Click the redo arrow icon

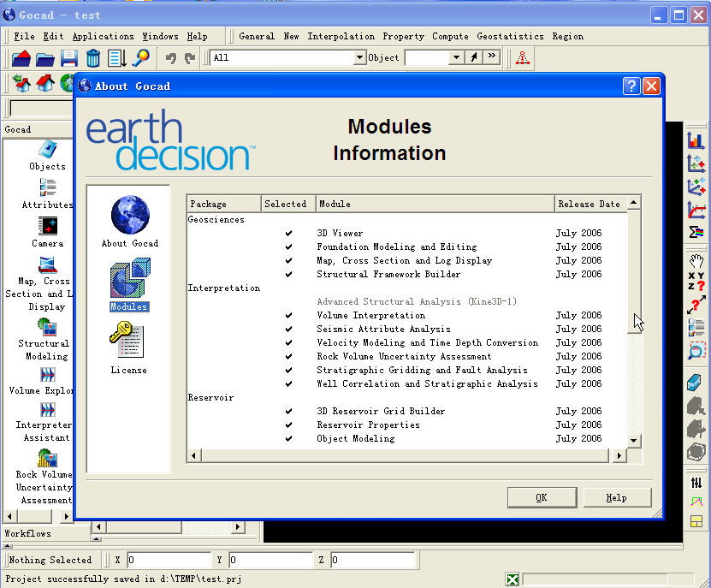point(190,58)
